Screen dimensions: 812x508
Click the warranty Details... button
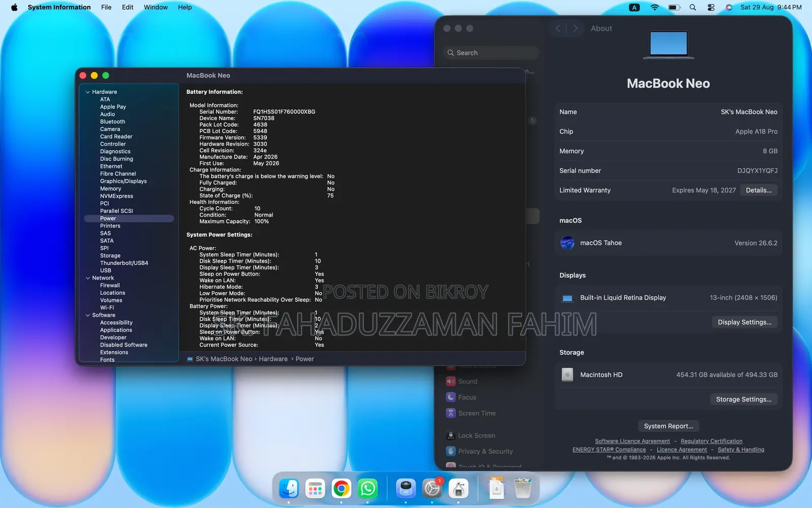pos(758,190)
